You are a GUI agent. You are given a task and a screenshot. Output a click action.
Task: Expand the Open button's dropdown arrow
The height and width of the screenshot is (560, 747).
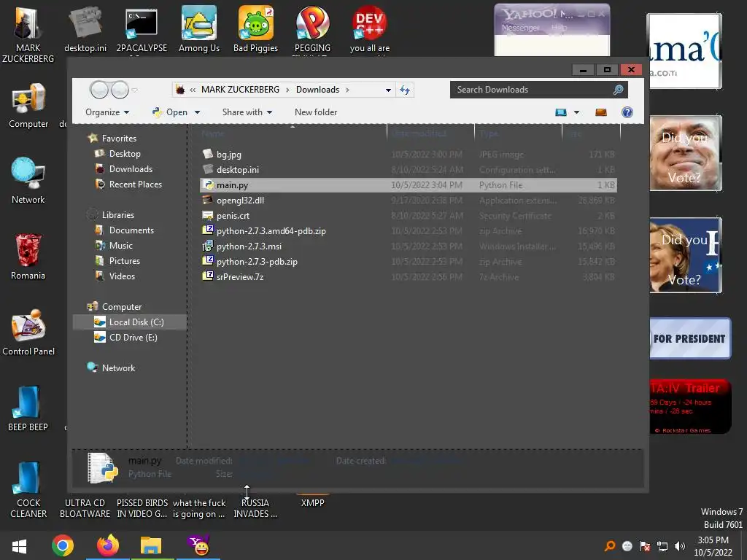[197, 112]
